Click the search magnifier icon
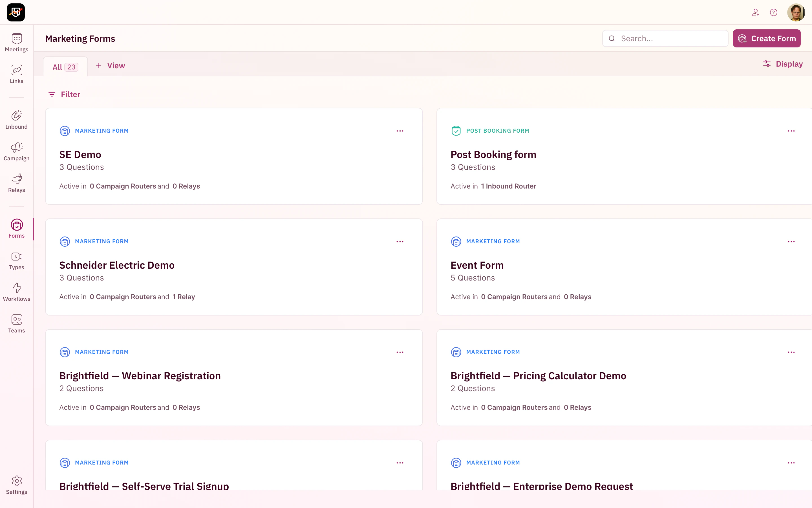The width and height of the screenshot is (812, 508). (x=612, y=38)
